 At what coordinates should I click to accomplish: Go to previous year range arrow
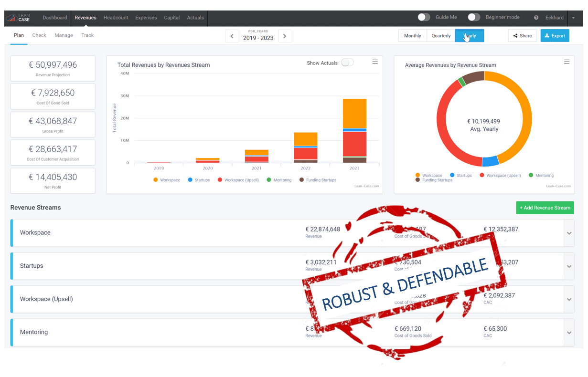coord(232,36)
